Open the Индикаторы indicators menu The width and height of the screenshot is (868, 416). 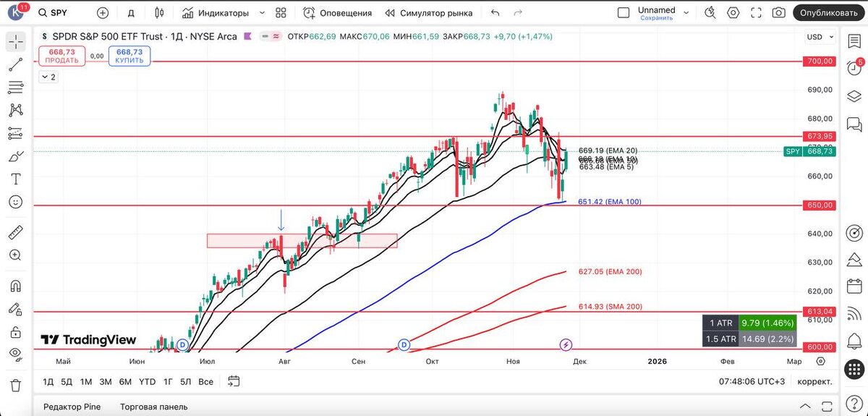(216, 13)
